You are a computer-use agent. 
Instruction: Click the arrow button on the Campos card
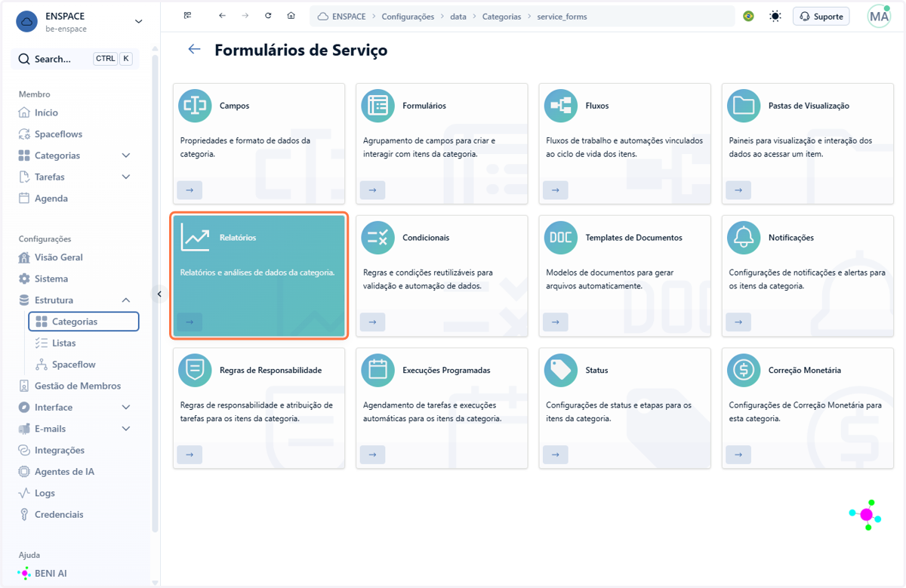[x=190, y=190]
